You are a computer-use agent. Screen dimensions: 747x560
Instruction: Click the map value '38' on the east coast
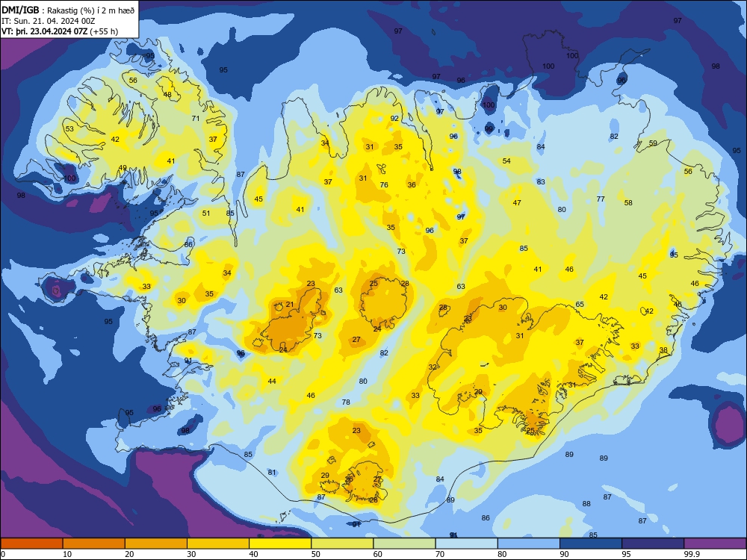point(663,350)
